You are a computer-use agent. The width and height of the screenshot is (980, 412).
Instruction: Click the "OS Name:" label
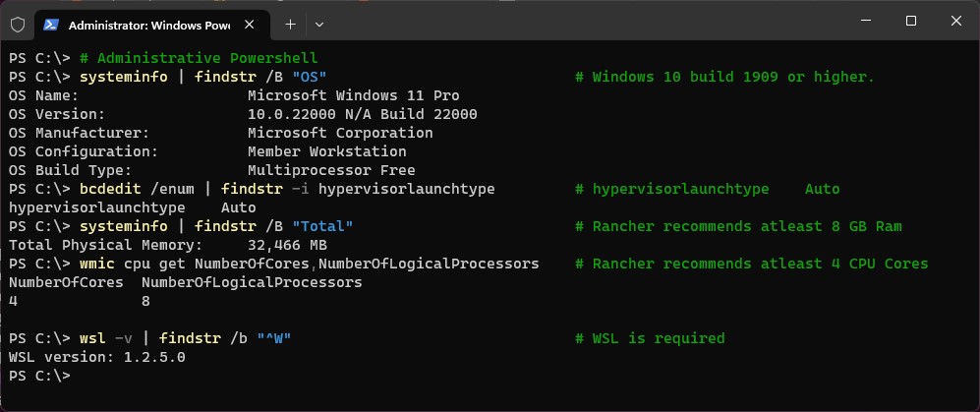click(44, 95)
